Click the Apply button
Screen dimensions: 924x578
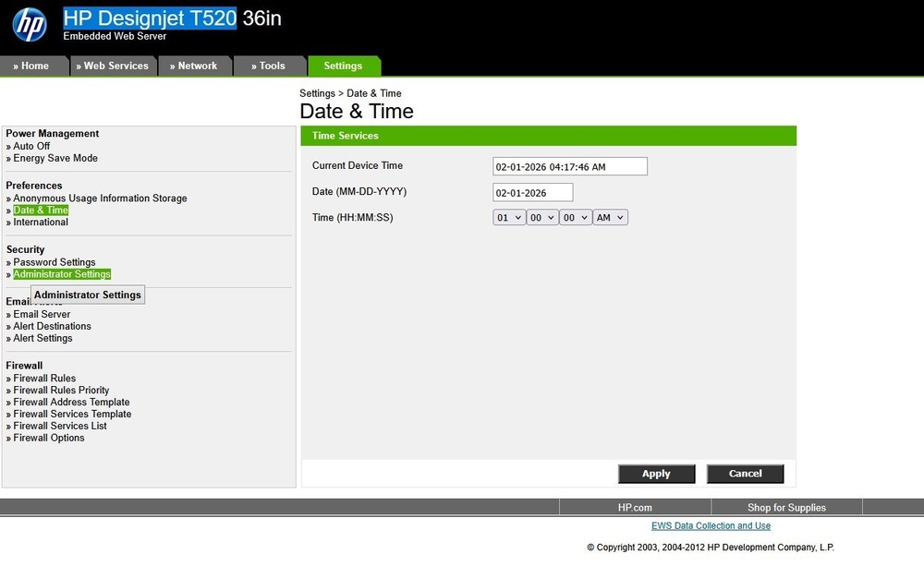(x=656, y=474)
